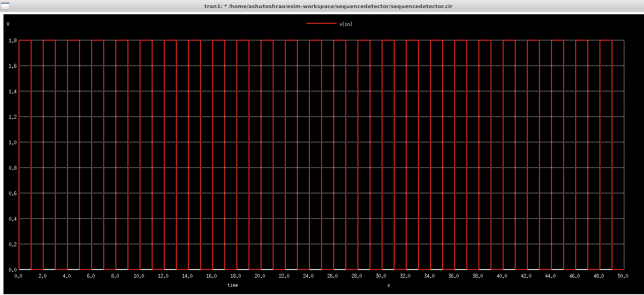Click the 1.0 y-axis tick label
The width and height of the screenshot is (644, 295).
coord(12,143)
